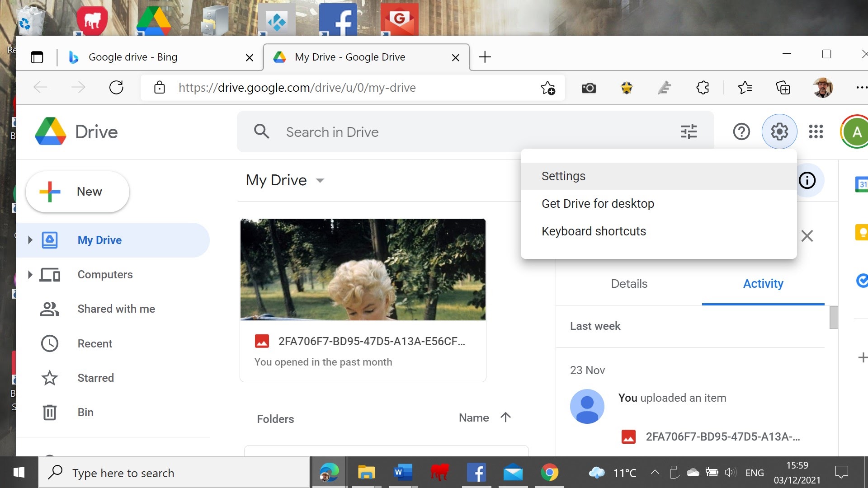Click Get Drive for desktop
The height and width of the screenshot is (488, 868).
[598, 204]
